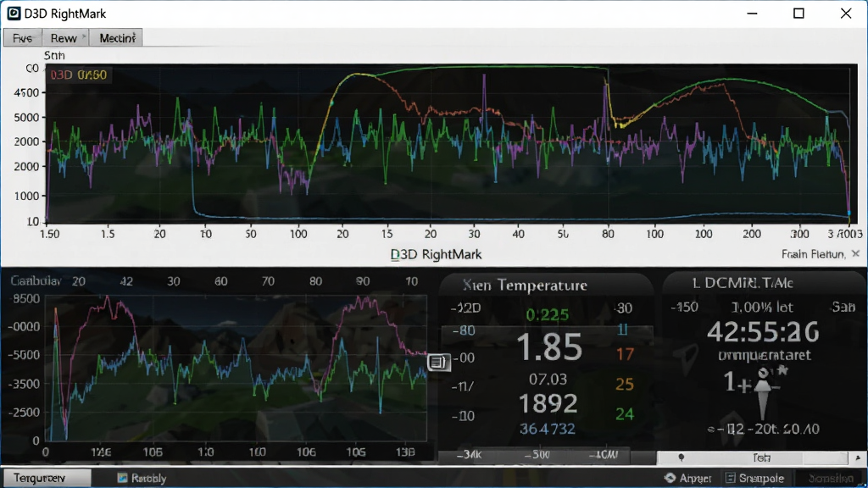868x488 pixels.
Task: Click the dimmed rightmost status bar button
Action: click(831, 478)
